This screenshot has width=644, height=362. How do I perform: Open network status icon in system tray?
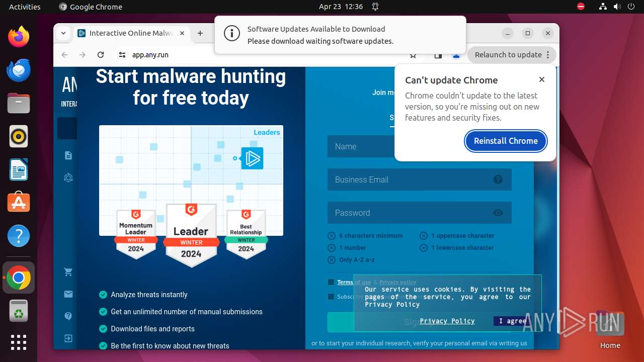tap(603, 7)
